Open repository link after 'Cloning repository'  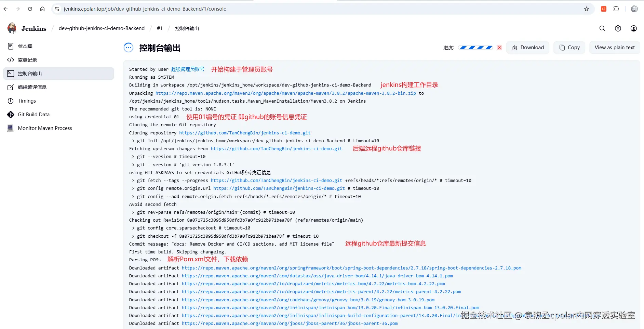click(x=245, y=133)
